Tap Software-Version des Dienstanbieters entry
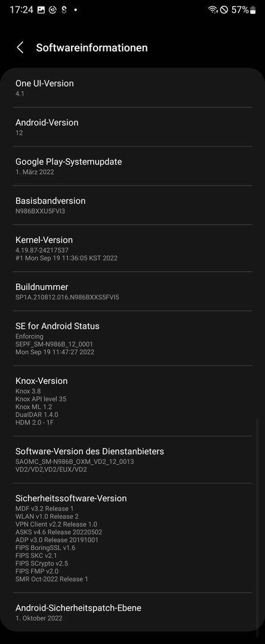265x644 pixels. pos(132,460)
